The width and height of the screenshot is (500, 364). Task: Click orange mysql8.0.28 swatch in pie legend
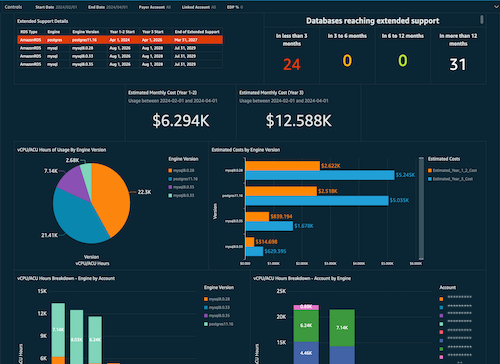(x=170, y=170)
